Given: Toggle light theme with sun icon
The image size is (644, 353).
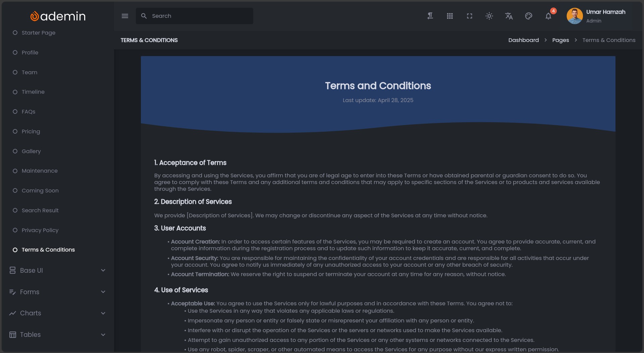Looking at the screenshot, I should tap(489, 16).
